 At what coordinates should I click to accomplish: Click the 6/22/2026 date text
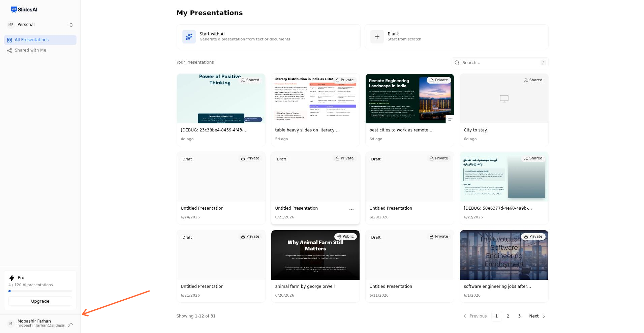tap(473, 217)
